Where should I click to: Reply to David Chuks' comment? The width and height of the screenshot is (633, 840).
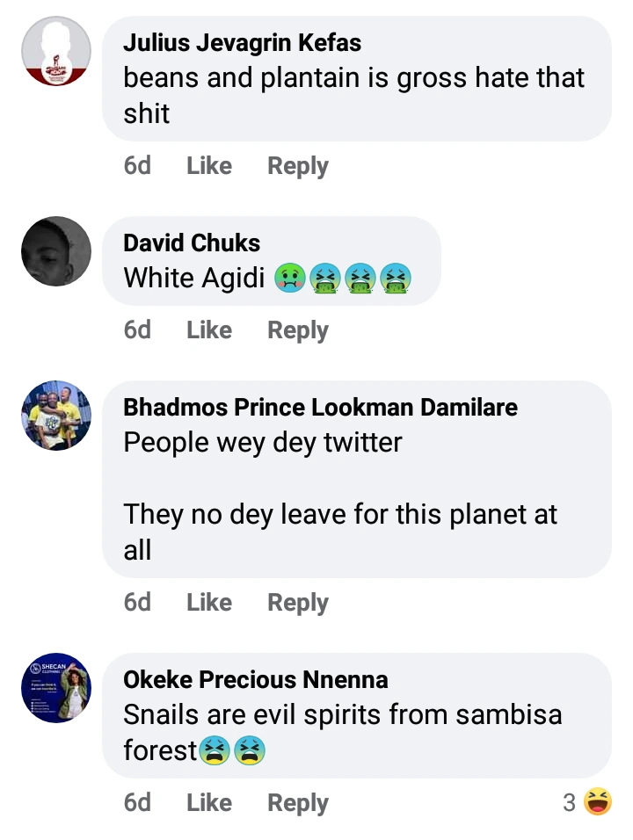[298, 330]
